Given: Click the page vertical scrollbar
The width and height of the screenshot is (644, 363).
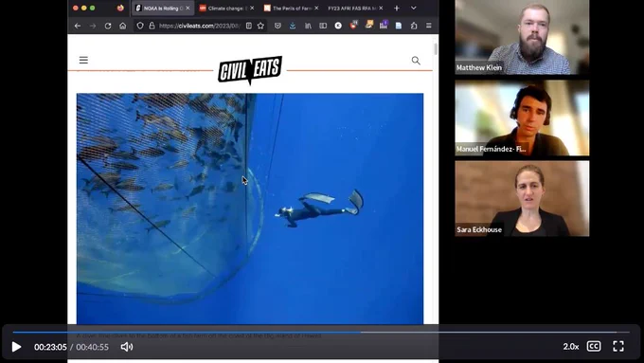Looking at the screenshot, I should coord(436,49).
